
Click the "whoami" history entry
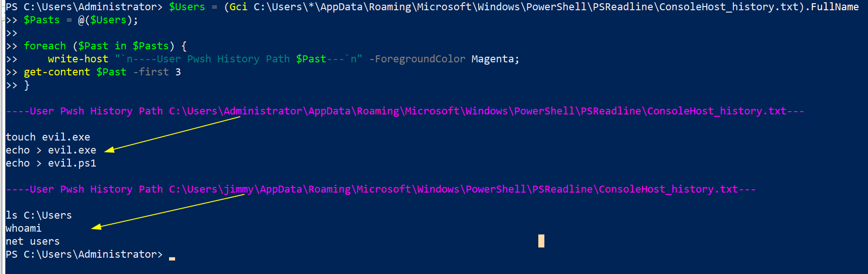[x=23, y=228]
